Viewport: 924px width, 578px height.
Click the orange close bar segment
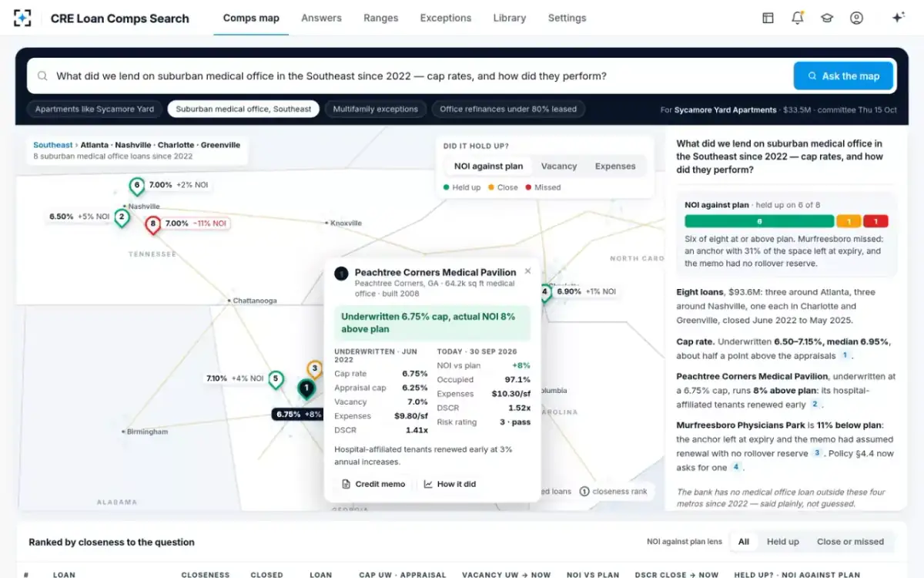coord(849,221)
